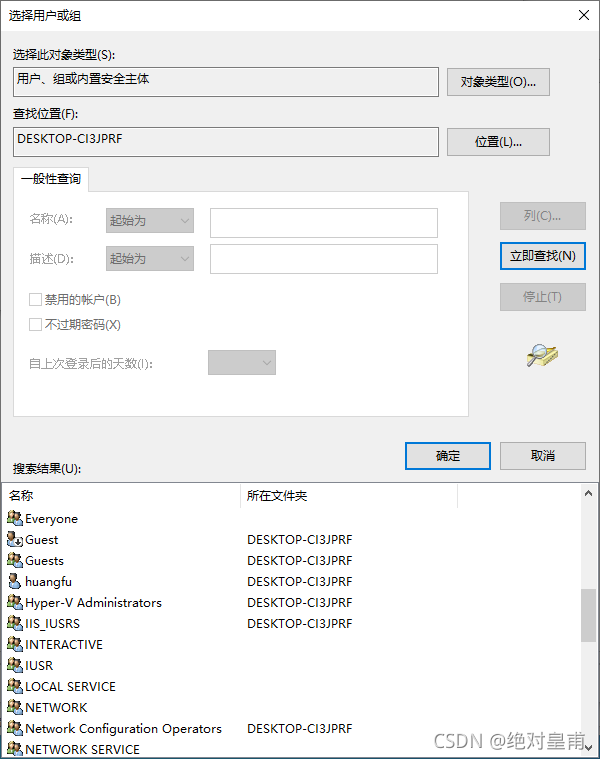The image size is (600, 759).
Task: Click the 位置(L)... button
Action: [x=498, y=142]
